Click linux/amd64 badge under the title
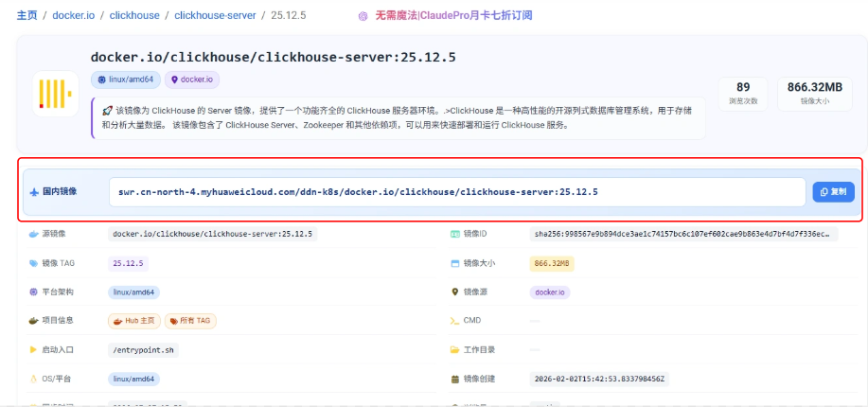This screenshot has width=868, height=407. pos(126,80)
